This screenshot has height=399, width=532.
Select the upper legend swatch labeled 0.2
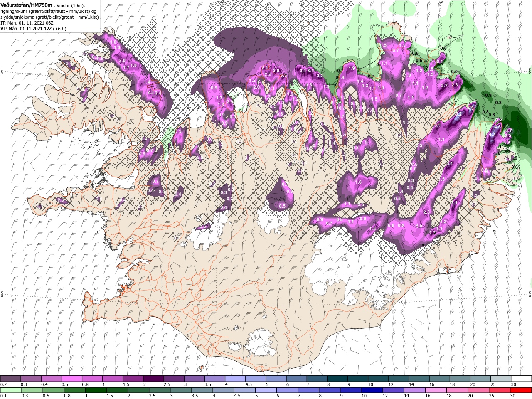[x=10, y=379]
